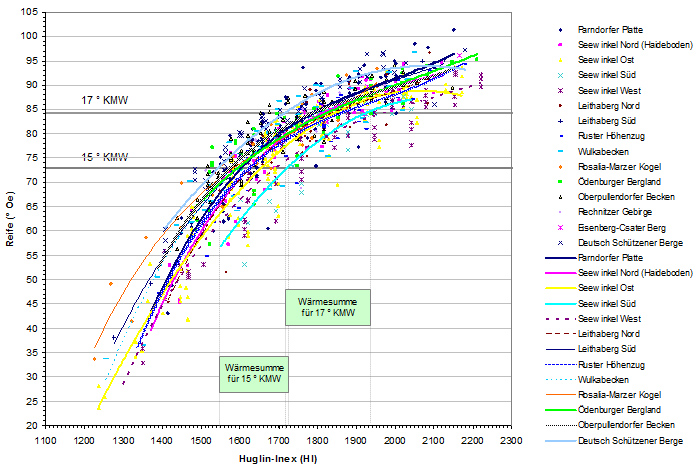
Task: Click the 'Wärmesumme für 17 ° KMW' annotation box
Action: pos(328,307)
